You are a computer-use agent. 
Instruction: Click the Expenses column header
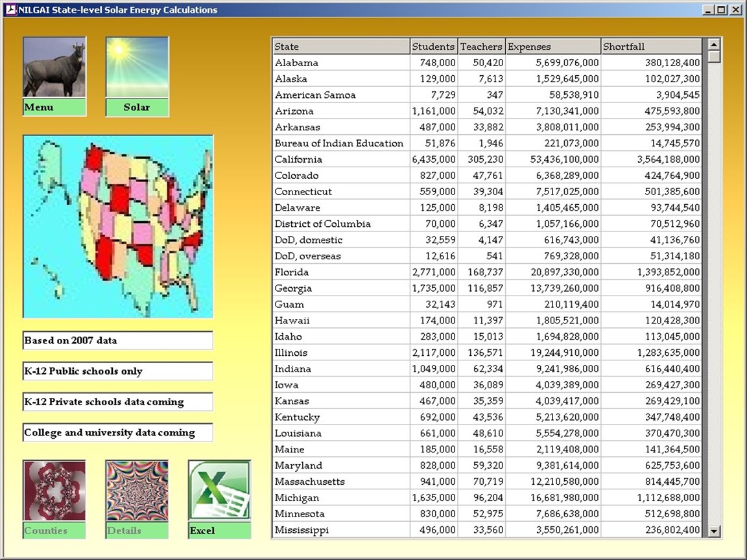552,47
